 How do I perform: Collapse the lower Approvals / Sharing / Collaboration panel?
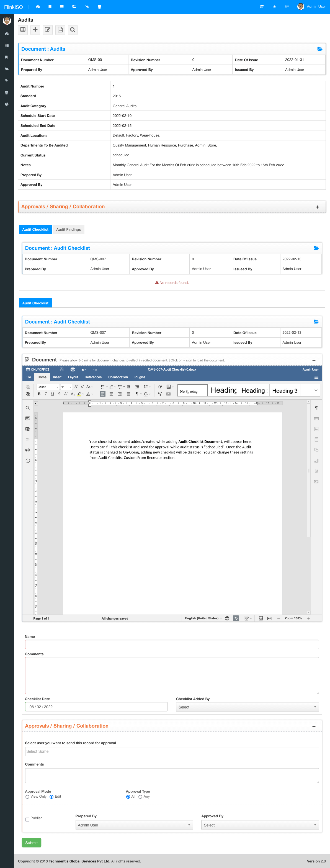[314, 726]
